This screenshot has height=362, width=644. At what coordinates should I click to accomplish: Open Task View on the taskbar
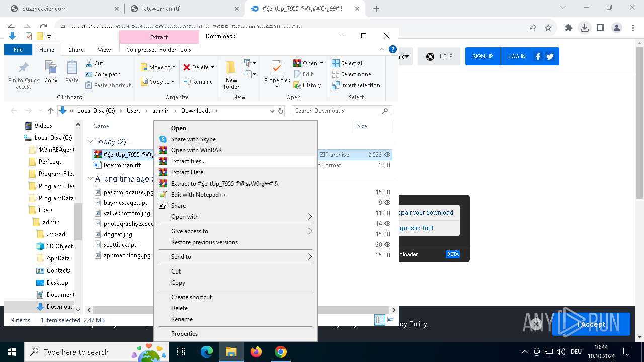[x=182, y=352]
